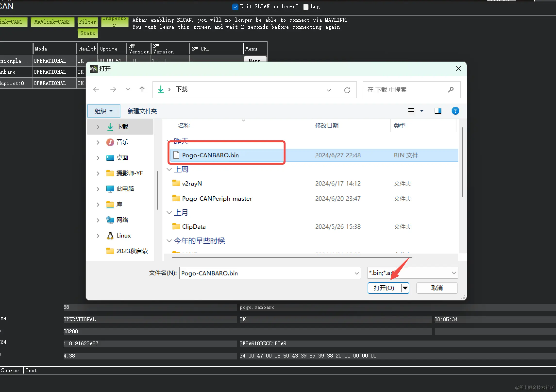
Task: Click the file list vertical scrollbar
Action: (463, 162)
